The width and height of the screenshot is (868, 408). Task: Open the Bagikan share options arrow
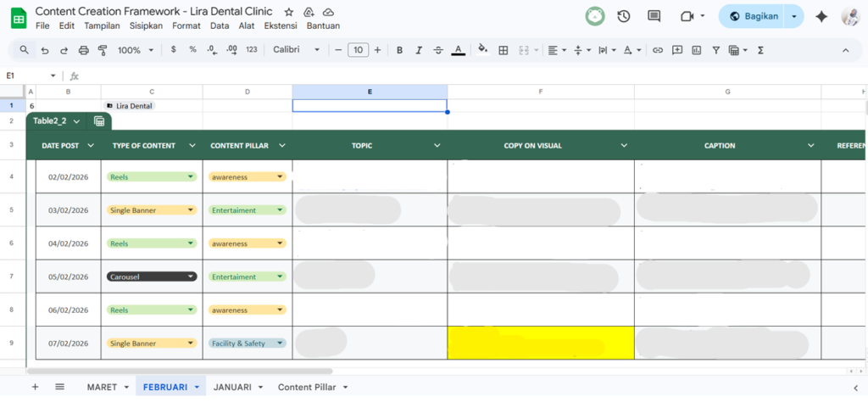point(795,17)
